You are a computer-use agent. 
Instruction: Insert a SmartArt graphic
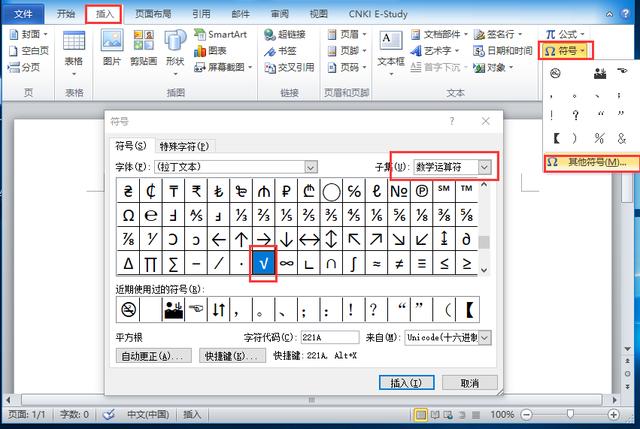click(220, 34)
